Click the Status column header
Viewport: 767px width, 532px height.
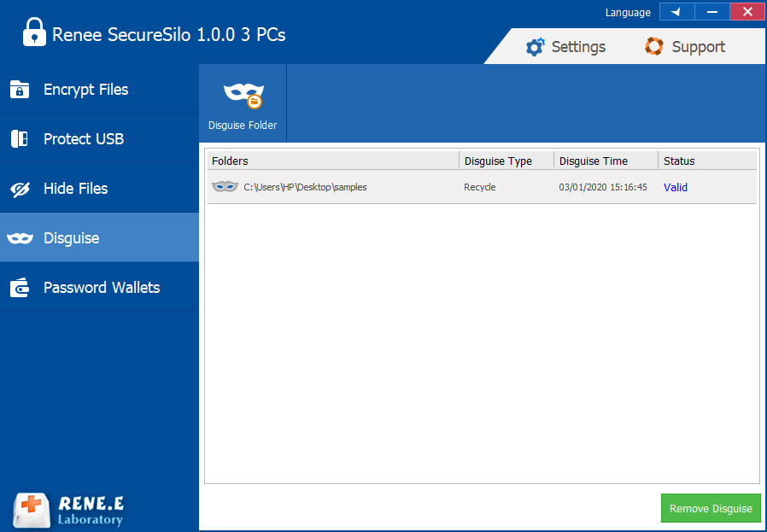point(706,161)
